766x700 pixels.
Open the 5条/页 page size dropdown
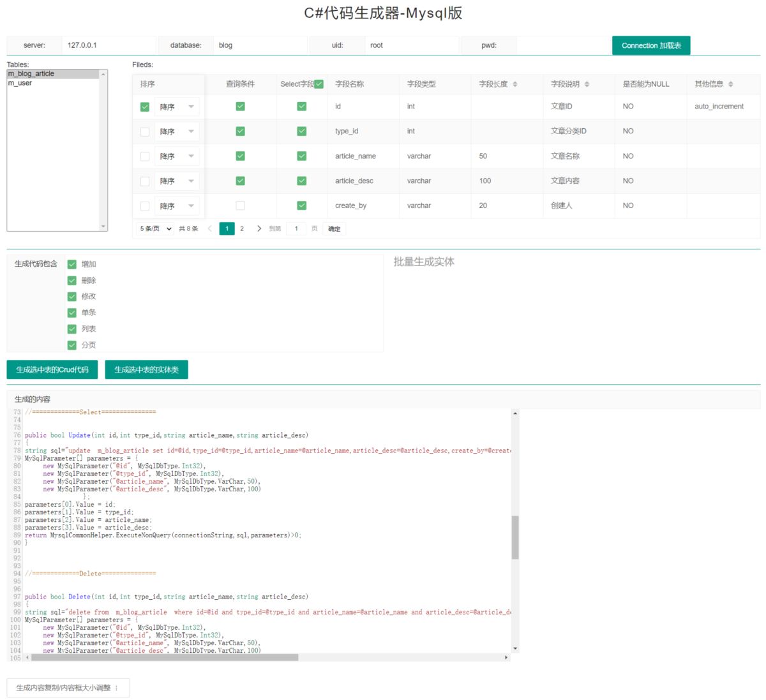154,228
